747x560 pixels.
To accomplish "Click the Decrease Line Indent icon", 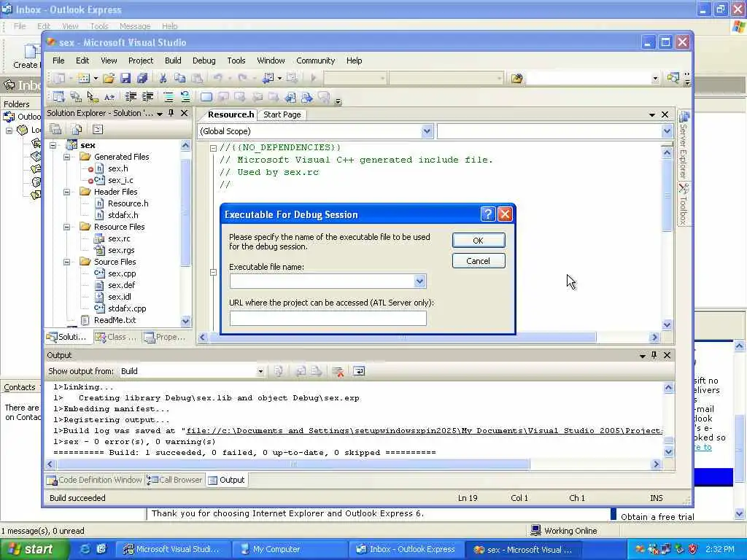I will click(x=131, y=97).
